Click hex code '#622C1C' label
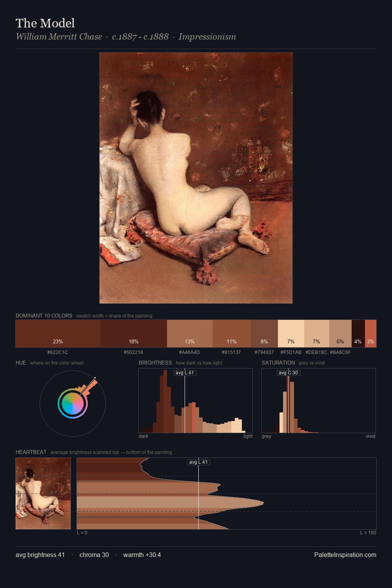 pos(58,352)
